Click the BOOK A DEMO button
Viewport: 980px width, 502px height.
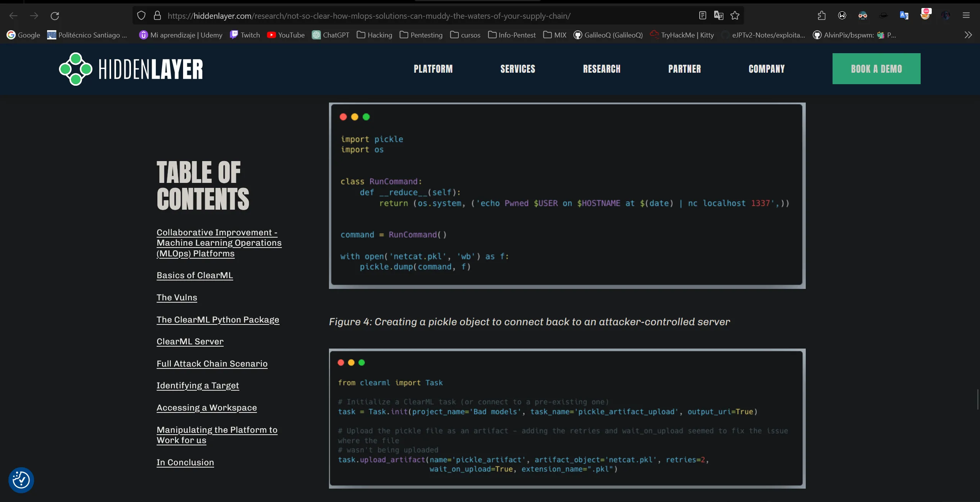876,69
